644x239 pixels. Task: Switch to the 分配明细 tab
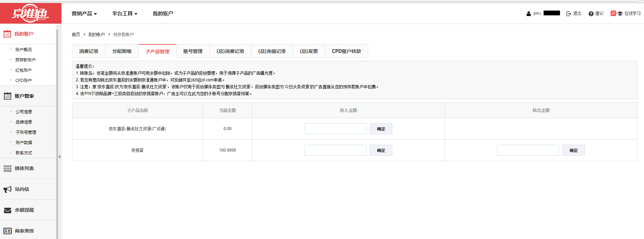[122, 51]
